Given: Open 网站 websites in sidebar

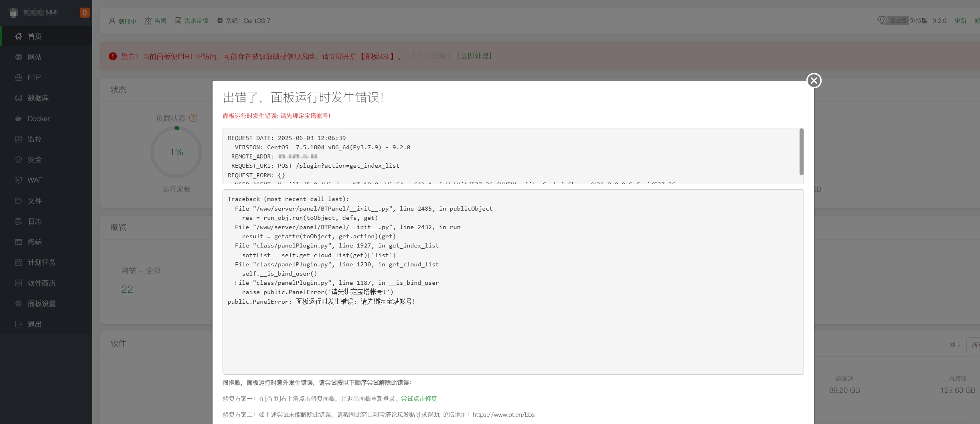Looking at the screenshot, I should (46, 57).
